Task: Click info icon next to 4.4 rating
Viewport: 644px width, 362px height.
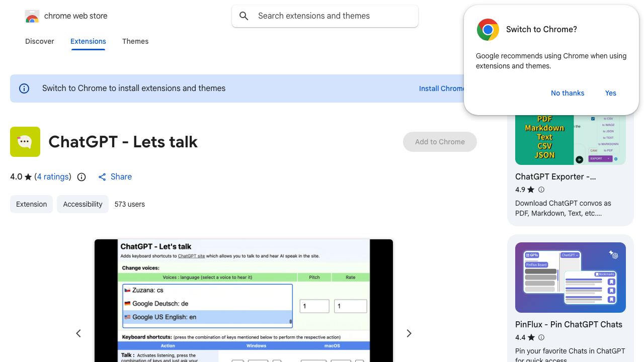Action: [541, 337]
